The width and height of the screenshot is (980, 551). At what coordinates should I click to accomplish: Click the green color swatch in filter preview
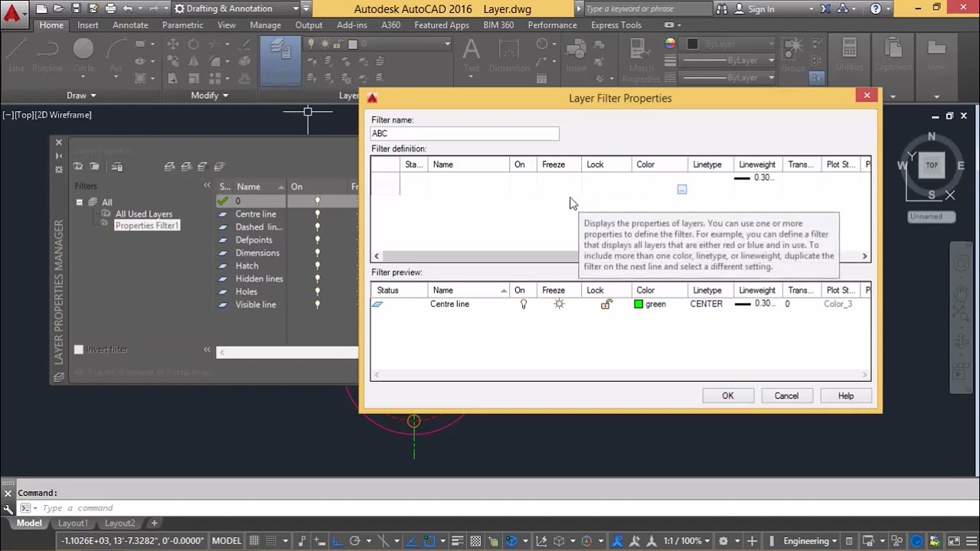click(x=639, y=304)
